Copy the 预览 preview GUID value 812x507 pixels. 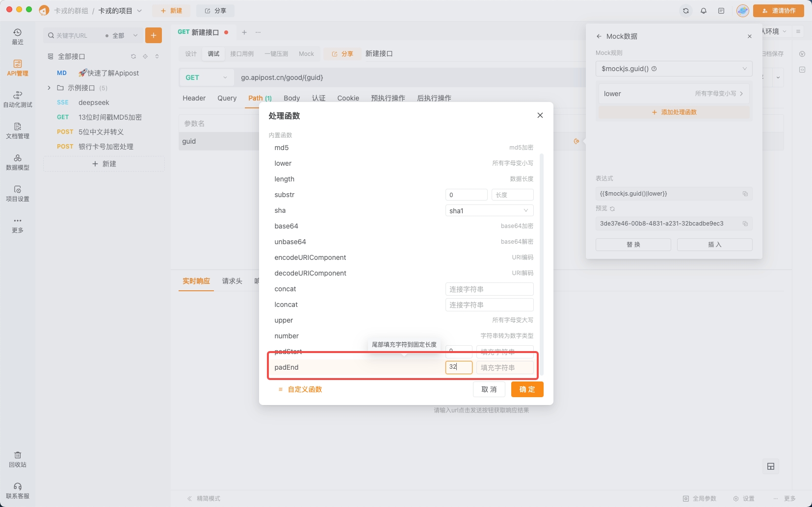coord(745,224)
